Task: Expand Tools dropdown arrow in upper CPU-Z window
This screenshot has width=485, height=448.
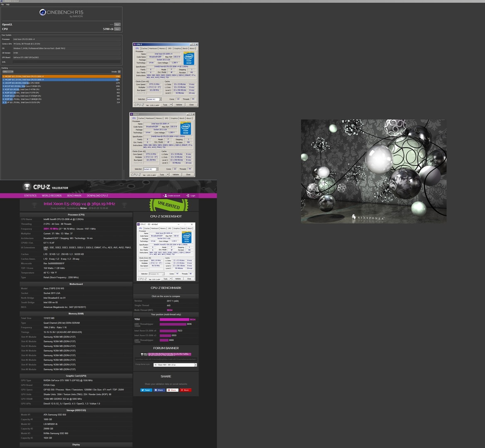Action: click(171, 105)
